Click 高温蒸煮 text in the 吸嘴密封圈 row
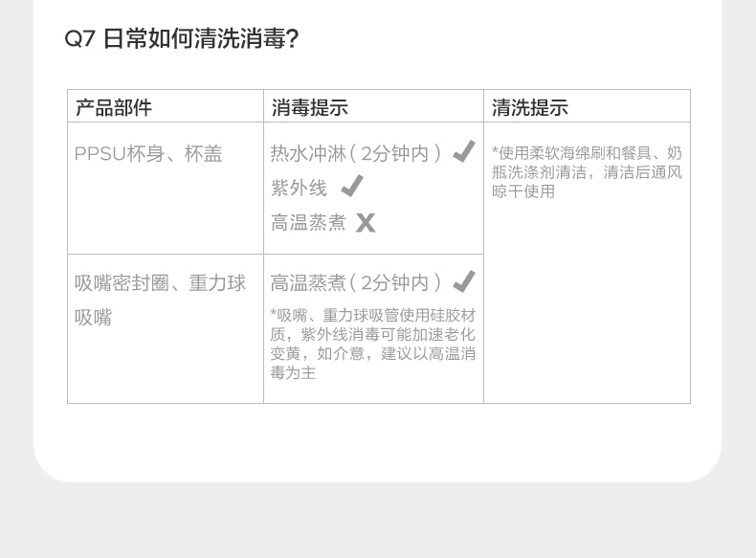Viewport: 756px width, 558px height. [x=308, y=283]
